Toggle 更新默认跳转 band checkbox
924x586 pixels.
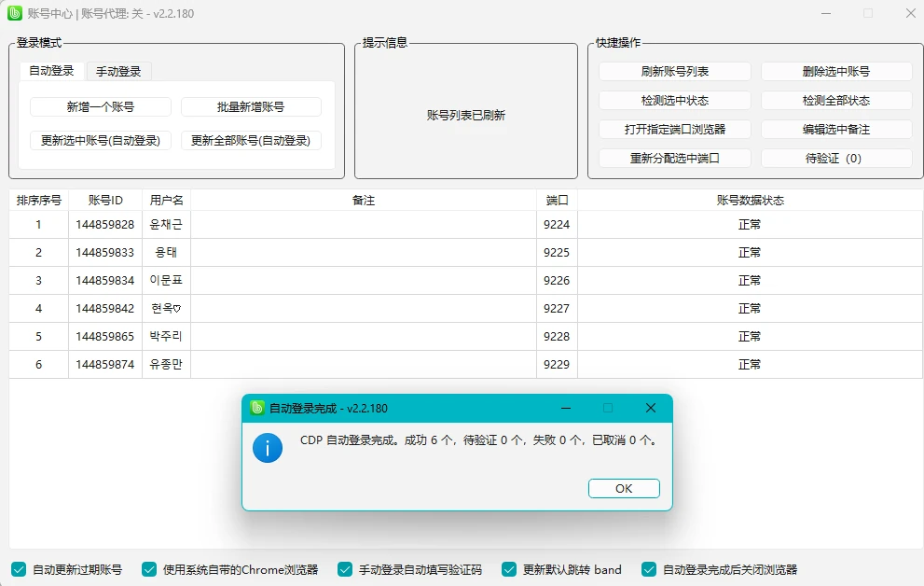tap(509, 569)
